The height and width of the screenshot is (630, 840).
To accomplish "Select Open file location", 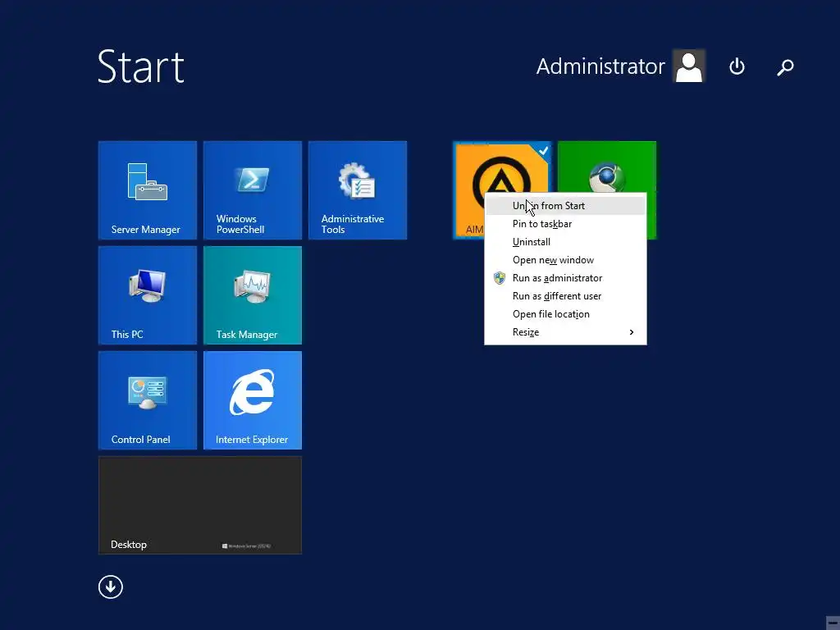I will (565, 314).
